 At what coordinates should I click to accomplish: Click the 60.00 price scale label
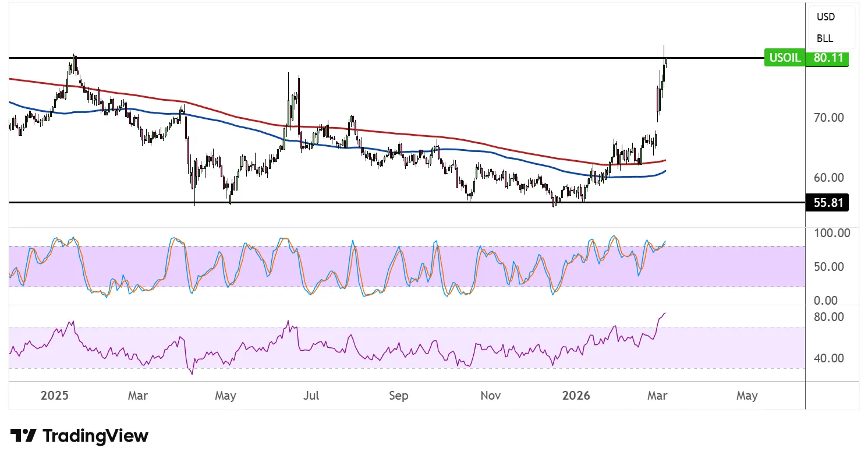(829, 177)
